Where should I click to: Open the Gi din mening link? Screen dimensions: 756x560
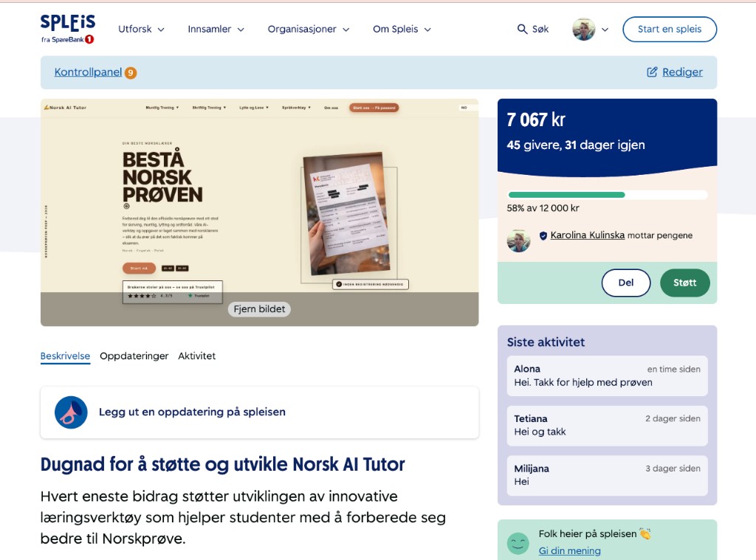coord(569,550)
